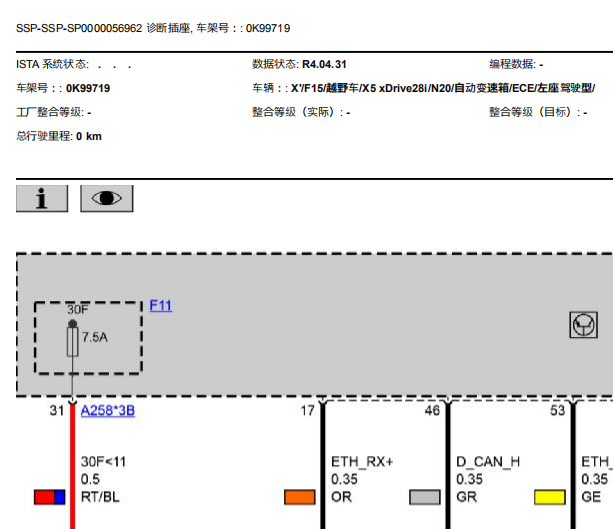Select the GR wire color text
Screen dimensions: 613x529
coord(466,497)
